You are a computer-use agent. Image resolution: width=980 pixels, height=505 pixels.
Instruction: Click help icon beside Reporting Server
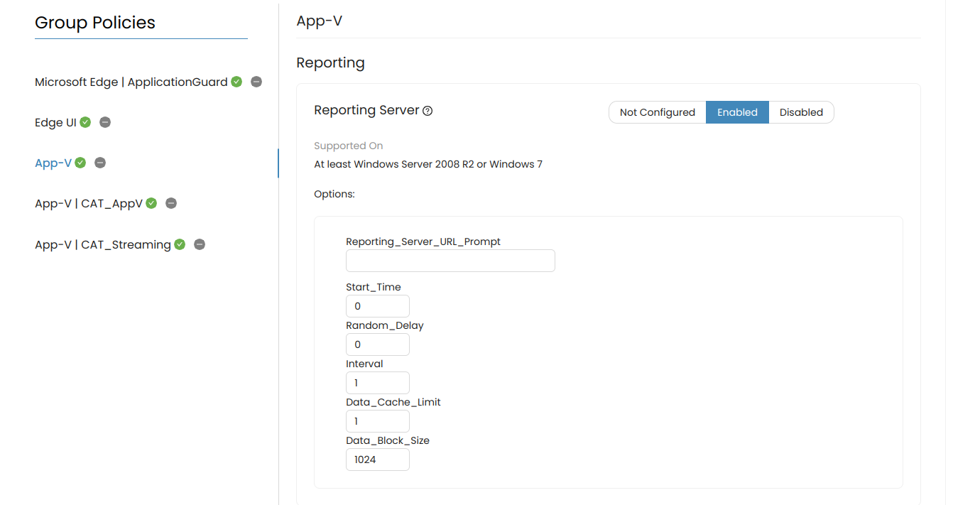[x=428, y=111]
